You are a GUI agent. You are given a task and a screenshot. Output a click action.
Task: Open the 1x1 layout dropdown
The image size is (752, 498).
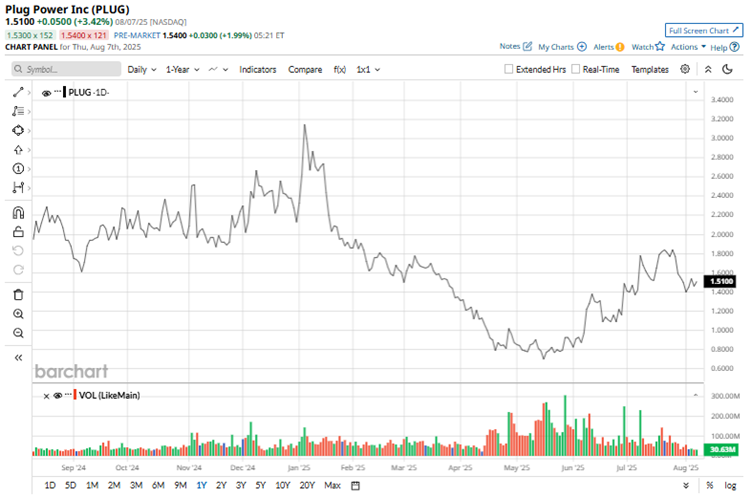(368, 70)
